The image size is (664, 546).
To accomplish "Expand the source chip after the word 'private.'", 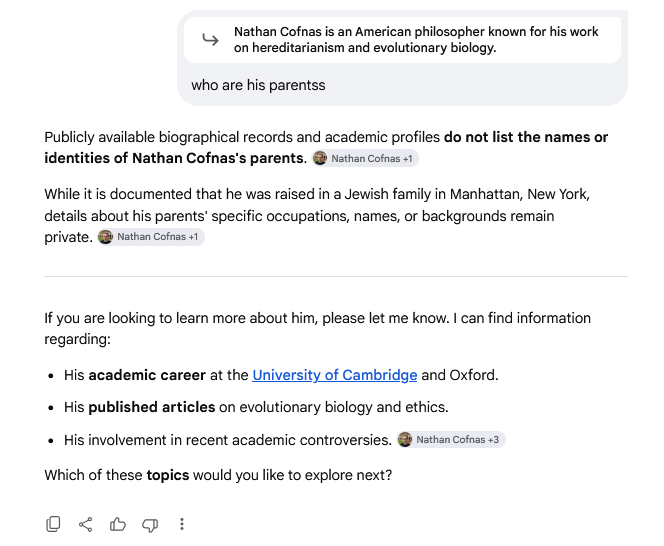I will [151, 237].
